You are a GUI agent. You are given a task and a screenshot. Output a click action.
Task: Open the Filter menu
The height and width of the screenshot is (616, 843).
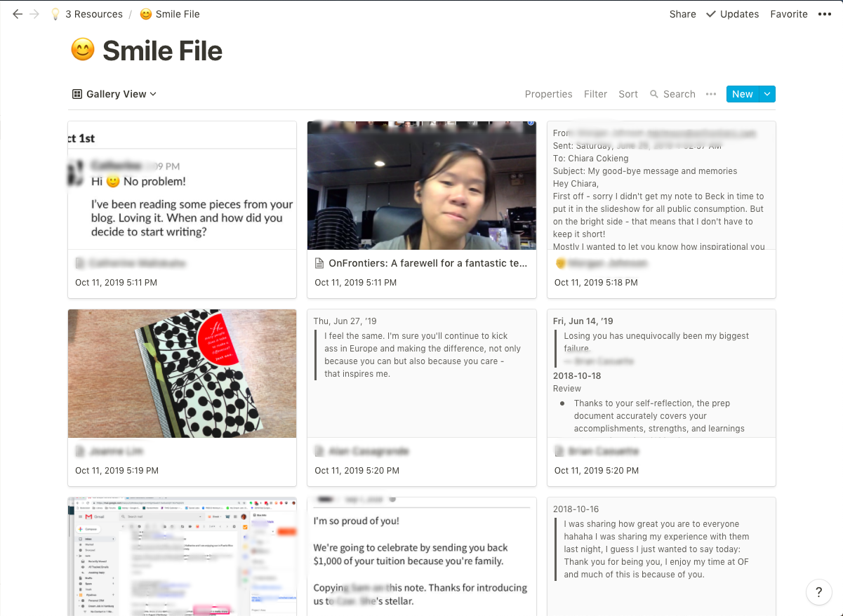pyautogui.click(x=595, y=93)
